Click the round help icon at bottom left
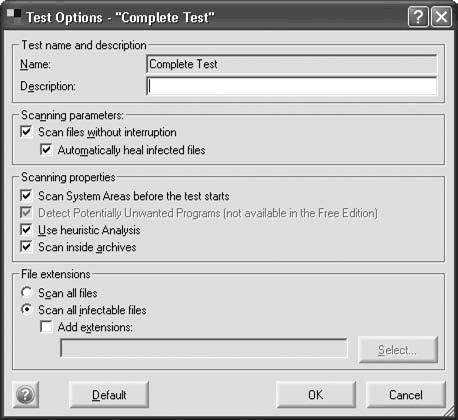The image size is (458, 420). coord(26,395)
